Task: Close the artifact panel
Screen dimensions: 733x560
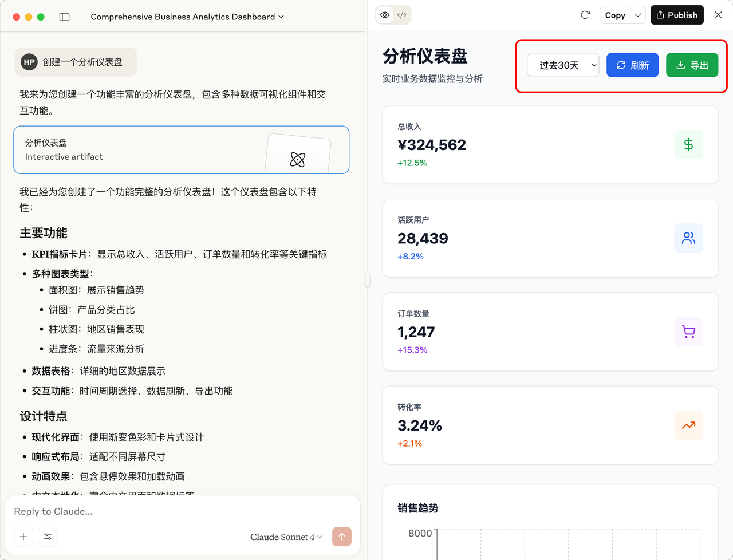Action: [x=718, y=15]
